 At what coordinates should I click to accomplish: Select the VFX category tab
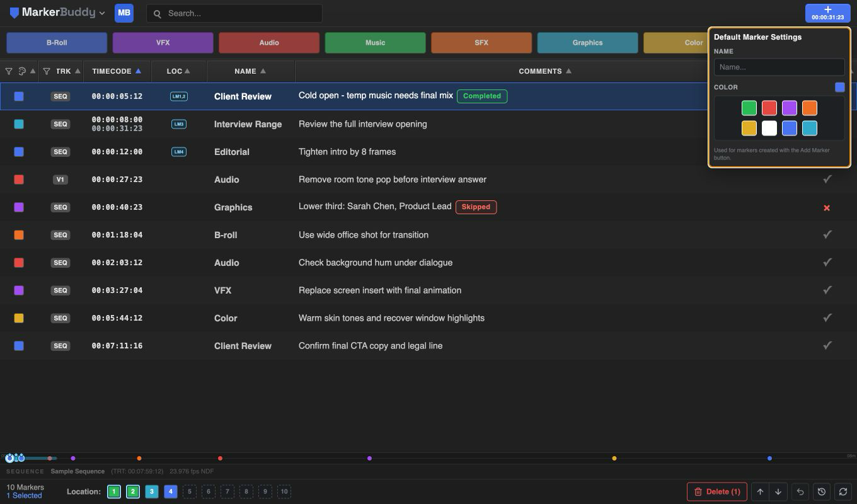click(163, 43)
